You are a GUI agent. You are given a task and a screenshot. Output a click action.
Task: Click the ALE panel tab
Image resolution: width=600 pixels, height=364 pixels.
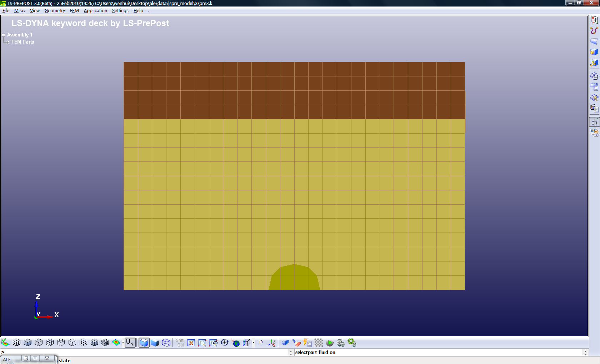click(x=7, y=359)
